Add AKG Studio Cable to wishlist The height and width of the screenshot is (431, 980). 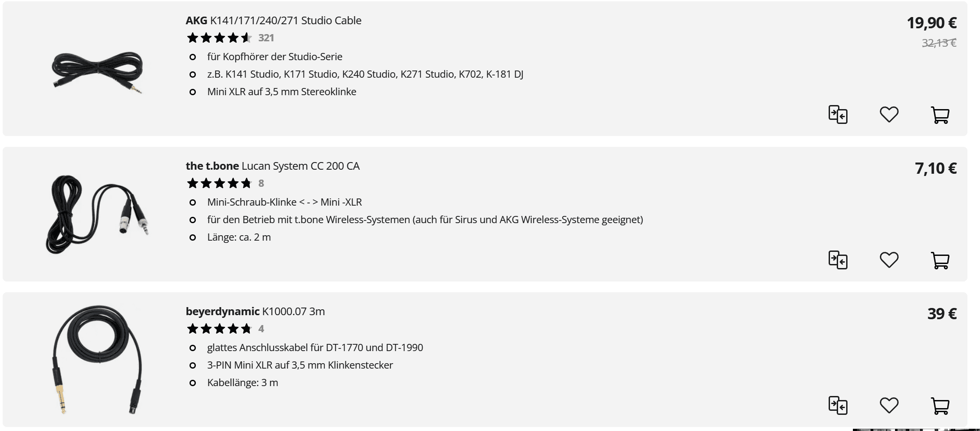(x=889, y=114)
